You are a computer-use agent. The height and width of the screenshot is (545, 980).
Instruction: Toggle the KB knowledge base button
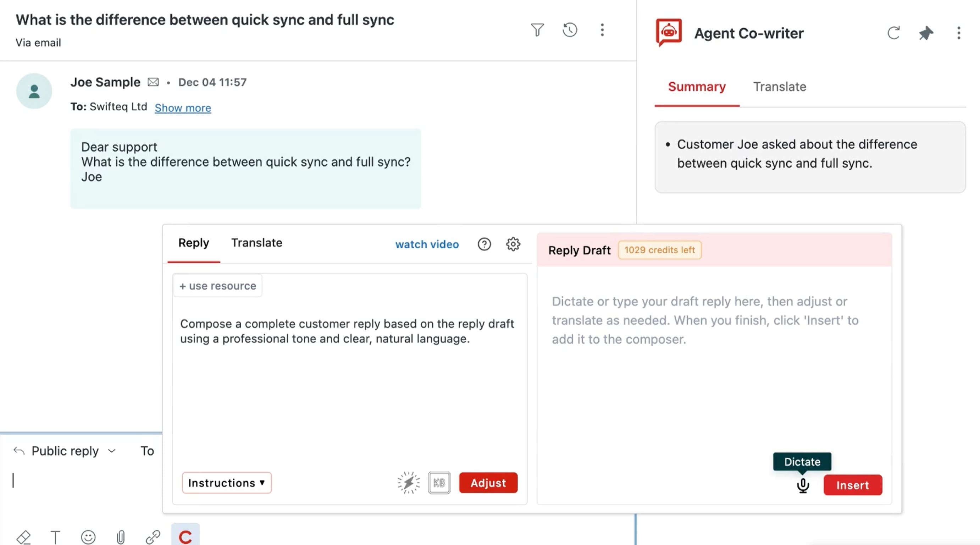click(x=439, y=483)
